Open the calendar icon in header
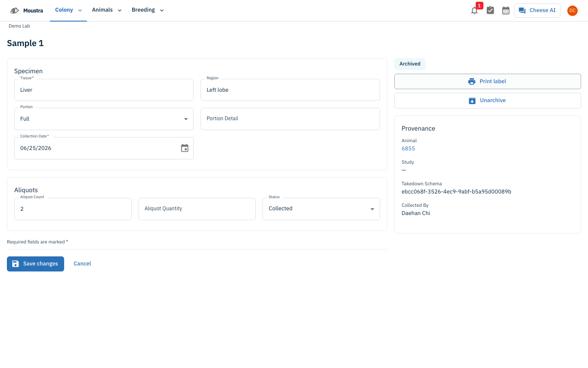This screenshot has width=588, height=368. click(x=506, y=10)
